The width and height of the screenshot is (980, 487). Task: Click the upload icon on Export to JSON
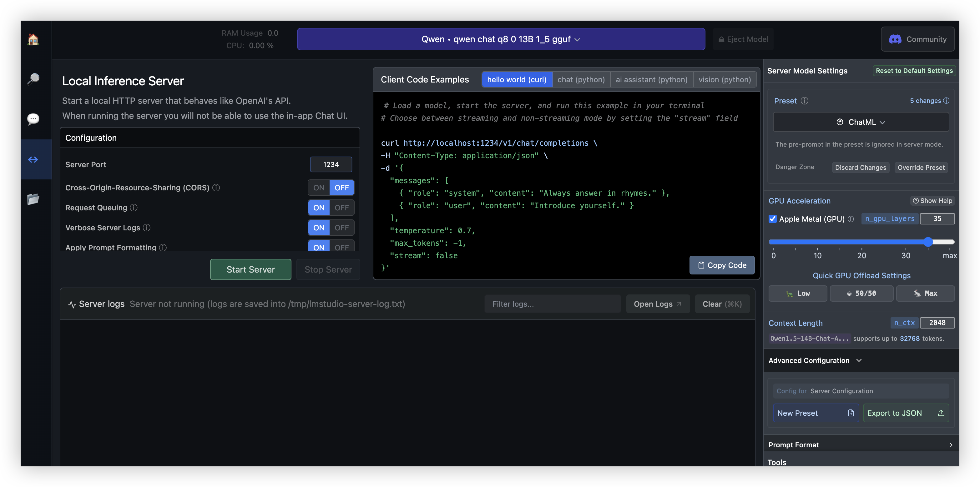[941, 413]
